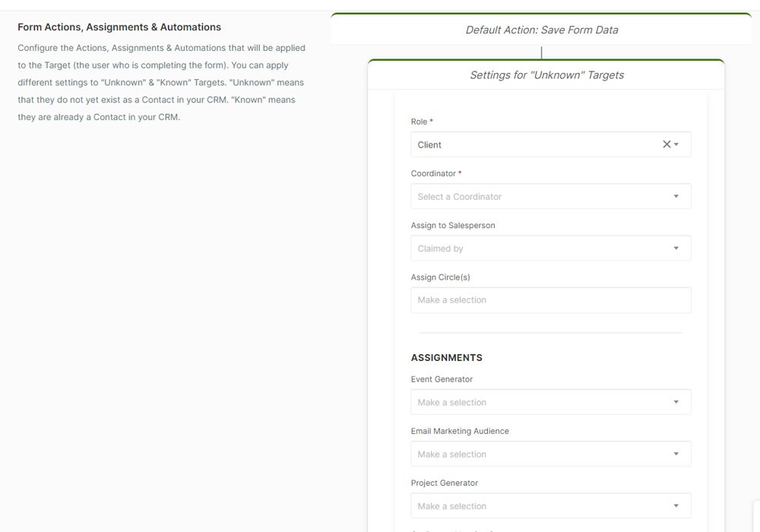The width and height of the screenshot is (760, 532).
Task: Expand the Role dropdown arrow
Action: coord(676,144)
